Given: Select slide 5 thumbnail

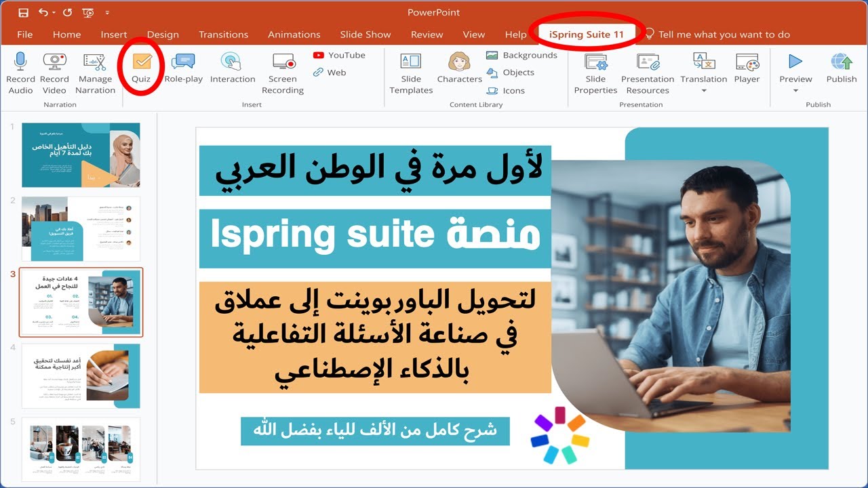Looking at the screenshot, I should point(81,449).
